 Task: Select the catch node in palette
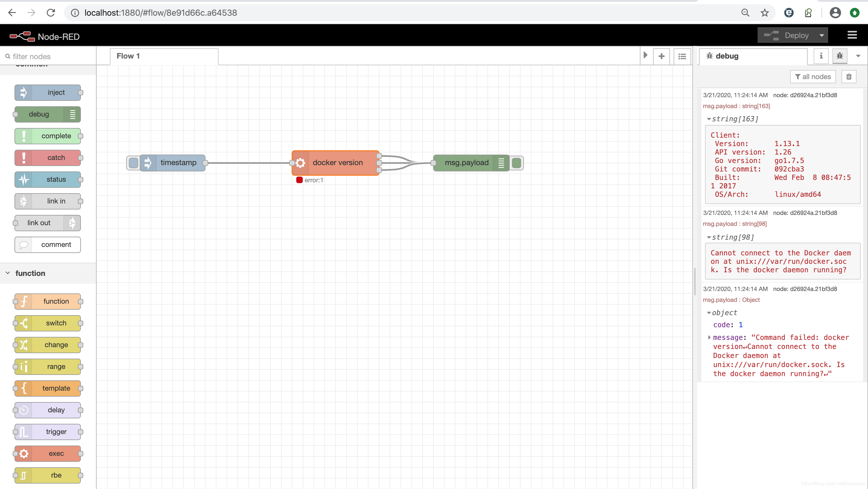click(48, 158)
